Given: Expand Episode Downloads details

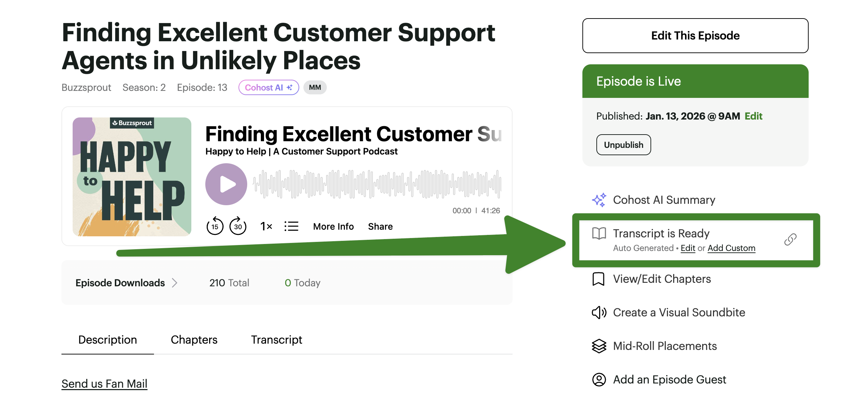Looking at the screenshot, I should click(x=126, y=283).
